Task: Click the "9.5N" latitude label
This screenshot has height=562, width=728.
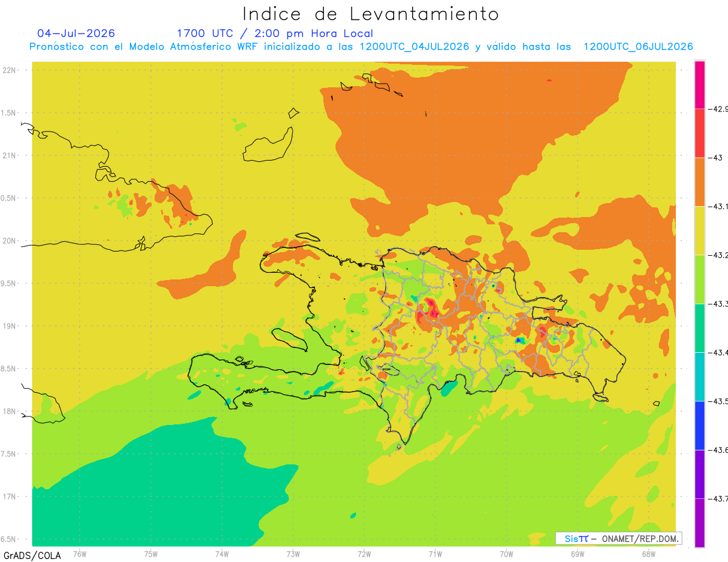Action: (8, 283)
